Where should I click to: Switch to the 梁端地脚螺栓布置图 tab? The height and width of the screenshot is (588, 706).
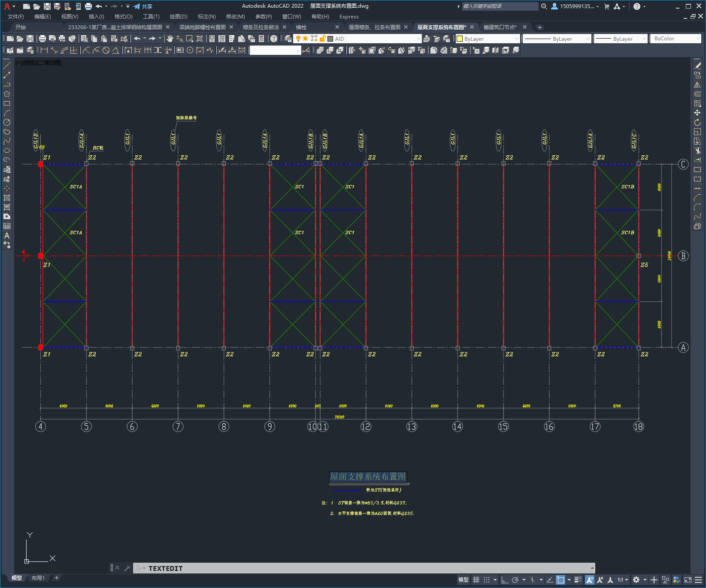click(203, 27)
